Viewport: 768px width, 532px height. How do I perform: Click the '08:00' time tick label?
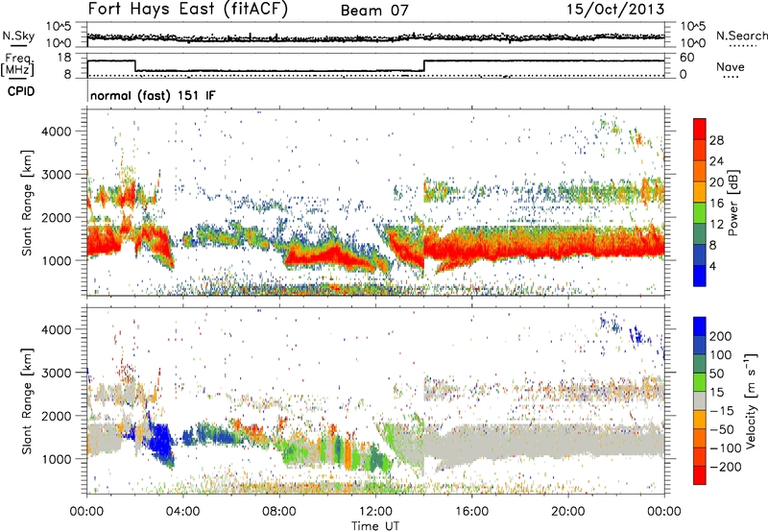tap(279, 512)
